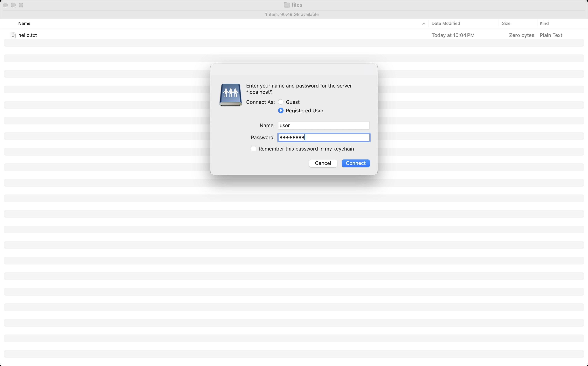Click the Connect button

pos(355,163)
